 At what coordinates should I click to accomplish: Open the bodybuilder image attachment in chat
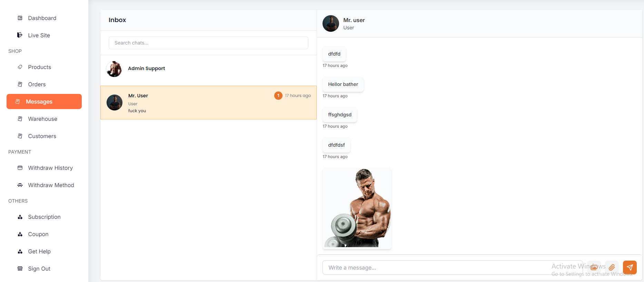(357, 208)
